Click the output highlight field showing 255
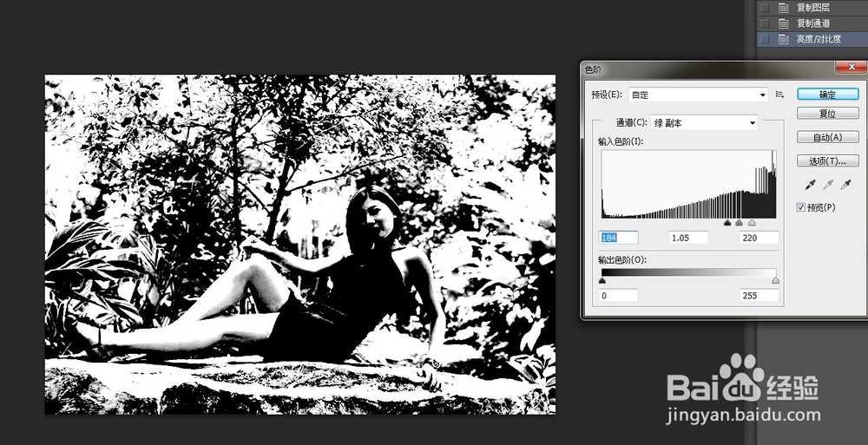The width and height of the screenshot is (868, 445). (x=759, y=296)
